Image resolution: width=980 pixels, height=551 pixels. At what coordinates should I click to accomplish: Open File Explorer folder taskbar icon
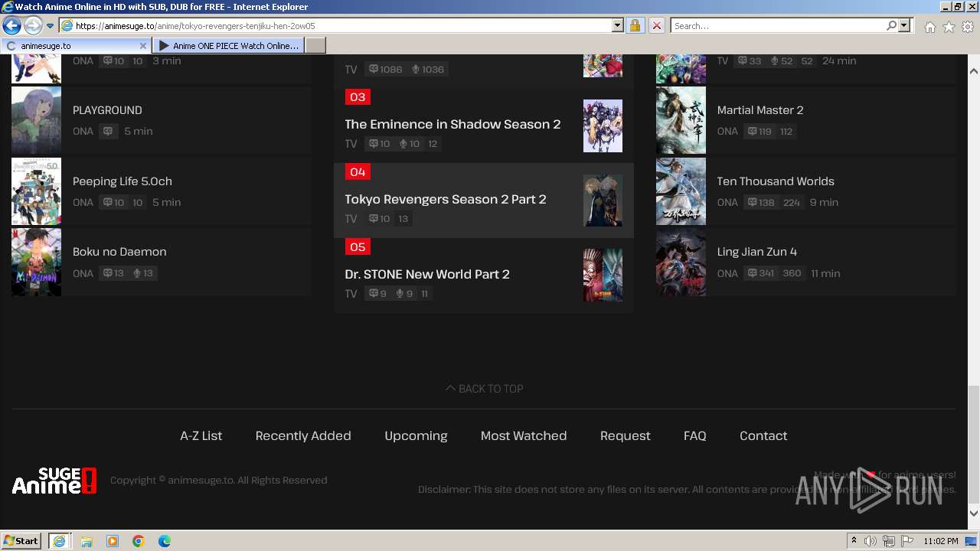pyautogui.click(x=87, y=541)
